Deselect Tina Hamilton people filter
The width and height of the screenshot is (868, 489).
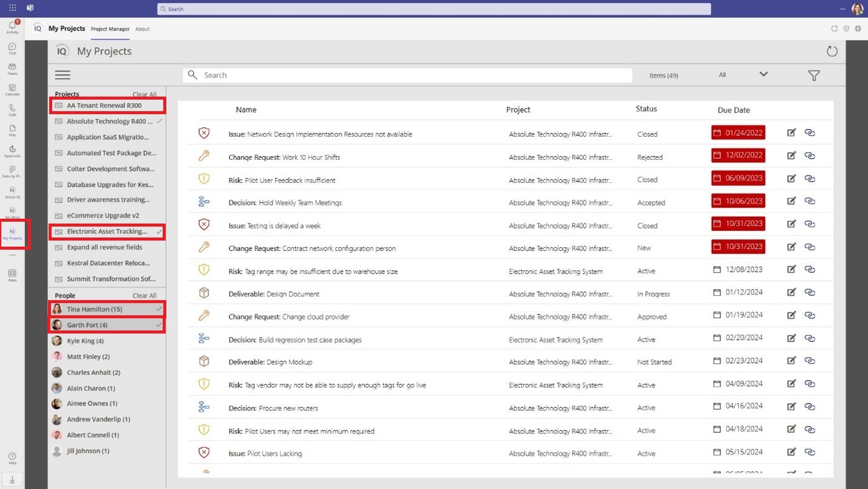(107, 309)
